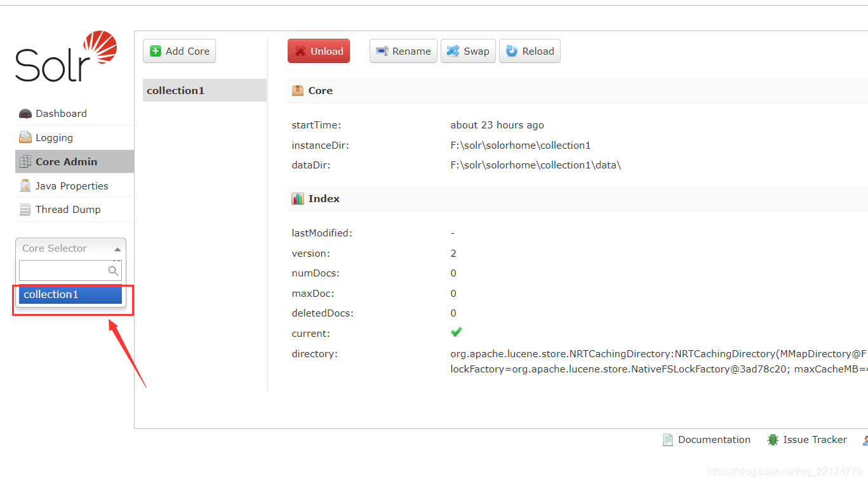The width and height of the screenshot is (868, 483).
Task: Open the Logging menu item
Action: point(74,138)
